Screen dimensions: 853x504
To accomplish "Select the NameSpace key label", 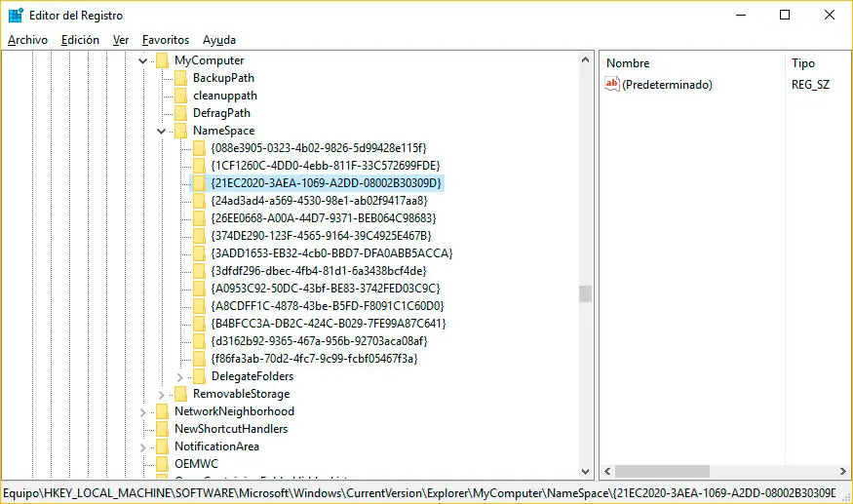I will (x=223, y=131).
